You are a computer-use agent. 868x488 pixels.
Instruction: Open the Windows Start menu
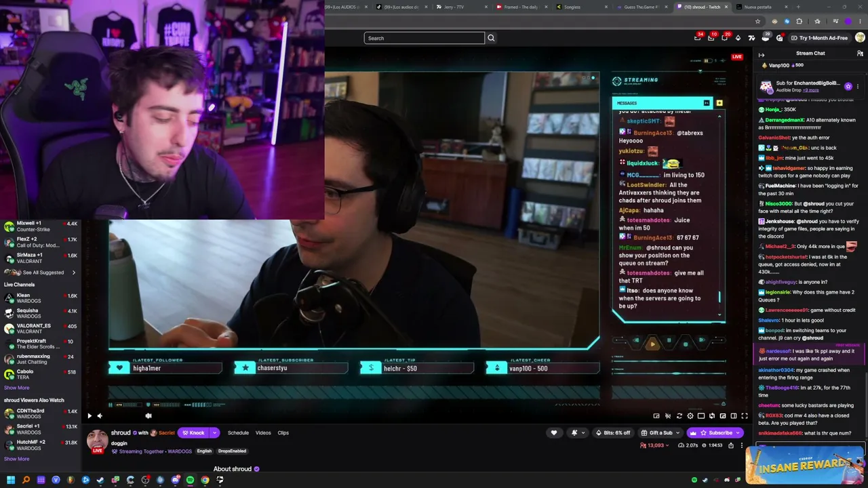pos(11,480)
